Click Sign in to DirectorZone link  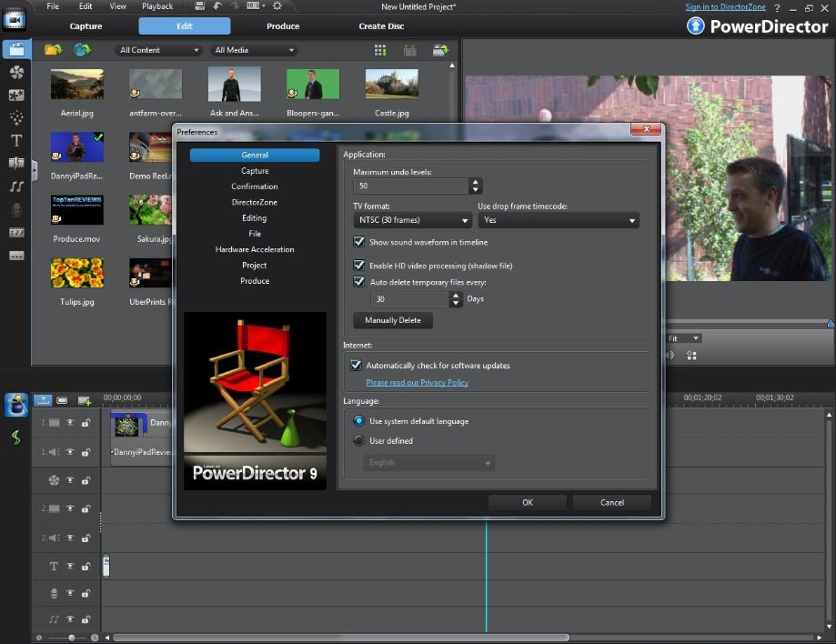[x=725, y=7]
